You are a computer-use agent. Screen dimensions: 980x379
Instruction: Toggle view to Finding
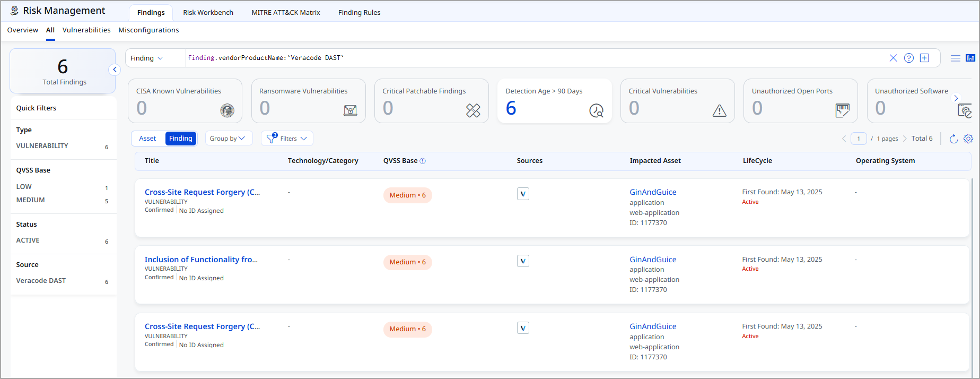click(x=180, y=139)
